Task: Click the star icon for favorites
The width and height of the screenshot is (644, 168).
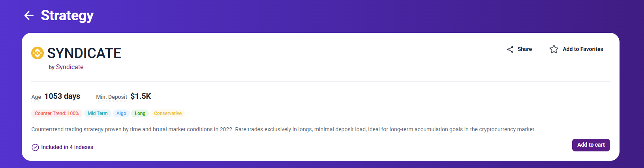Action: pos(554,49)
